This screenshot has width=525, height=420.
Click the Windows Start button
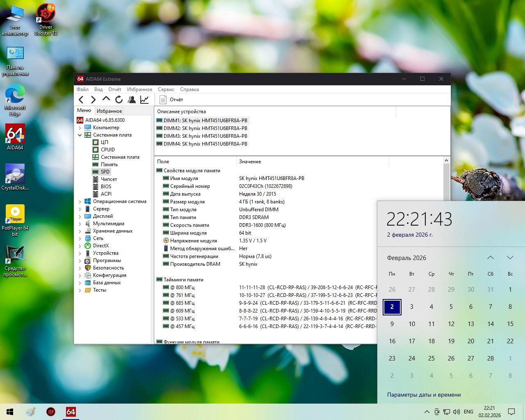10,412
